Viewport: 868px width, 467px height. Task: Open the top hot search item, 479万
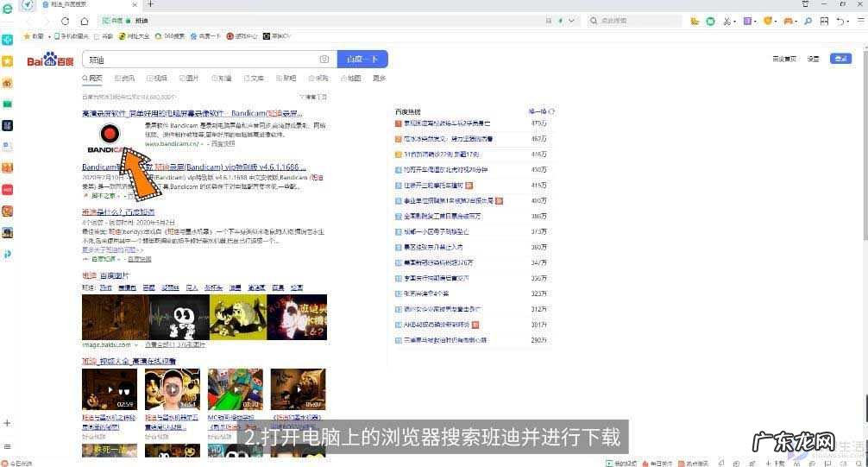447,123
